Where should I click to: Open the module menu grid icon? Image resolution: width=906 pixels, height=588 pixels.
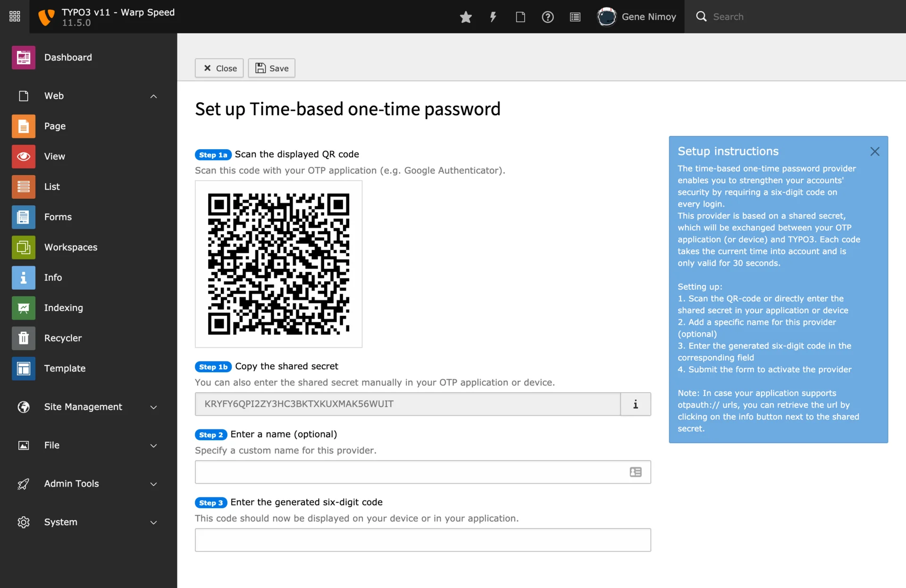(14, 16)
